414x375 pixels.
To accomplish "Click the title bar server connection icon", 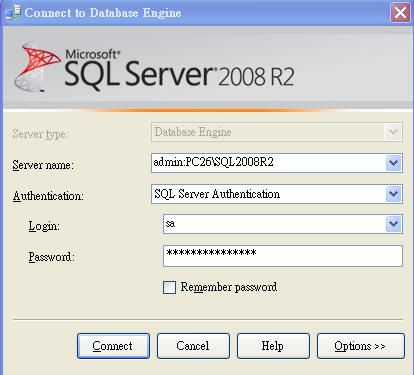I will pos(13,13).
